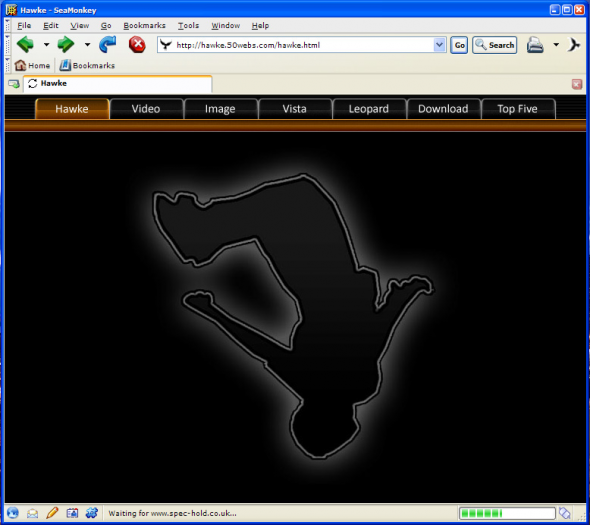The image size is (590, 525).
Task: Click the Go button
Action: pos(459,45)
